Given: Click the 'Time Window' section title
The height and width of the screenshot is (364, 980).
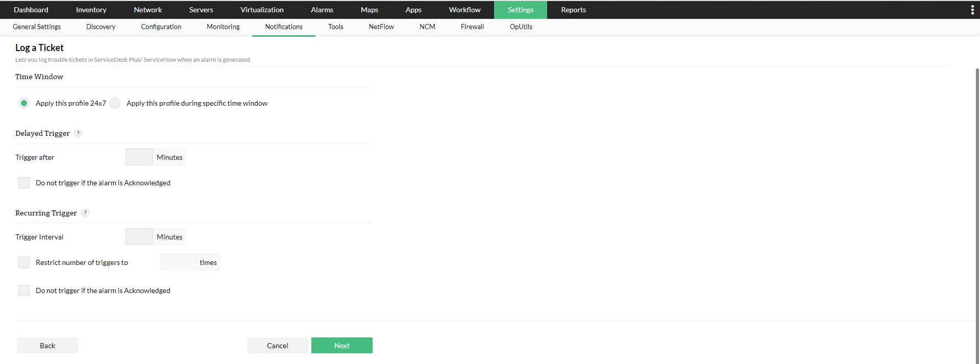Looking at the screenshot, I should click(39, 77).
